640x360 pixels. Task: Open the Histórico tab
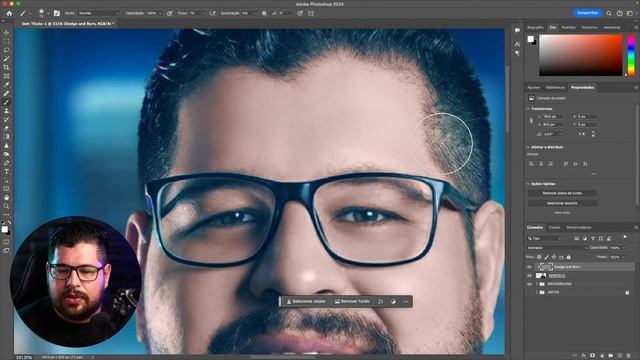click(x=589, y=27)
